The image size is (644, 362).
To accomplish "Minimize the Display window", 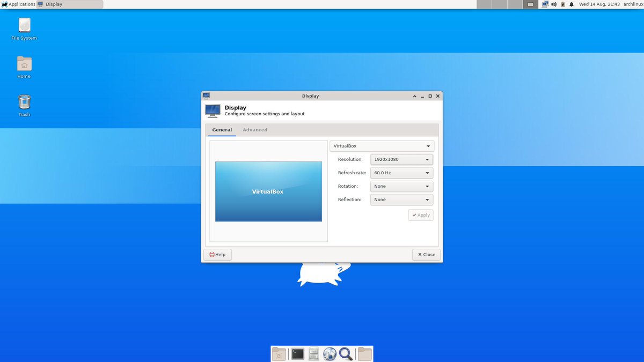I will click(x=422, y=96).
